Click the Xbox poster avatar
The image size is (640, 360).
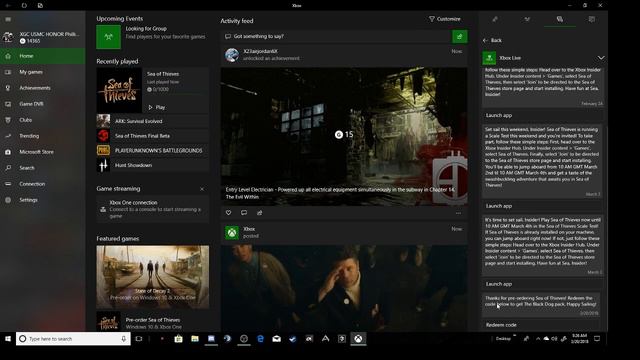coord(232,233)
